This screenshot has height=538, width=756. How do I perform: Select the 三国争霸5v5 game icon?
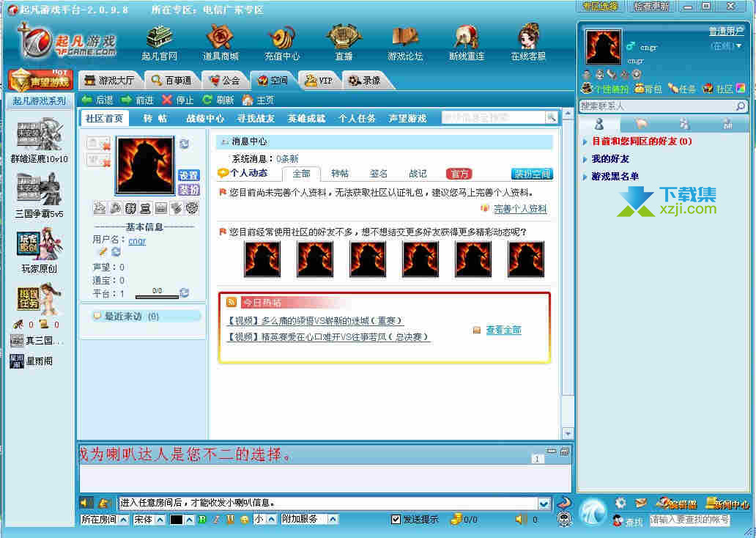coord(40,196)
